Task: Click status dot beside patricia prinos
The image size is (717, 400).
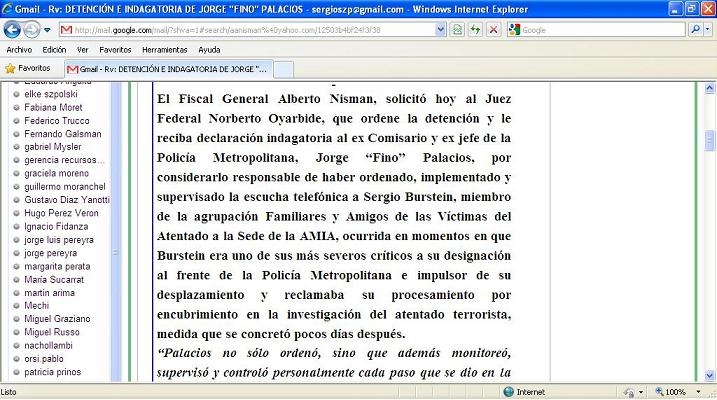Action: [16, 372]
